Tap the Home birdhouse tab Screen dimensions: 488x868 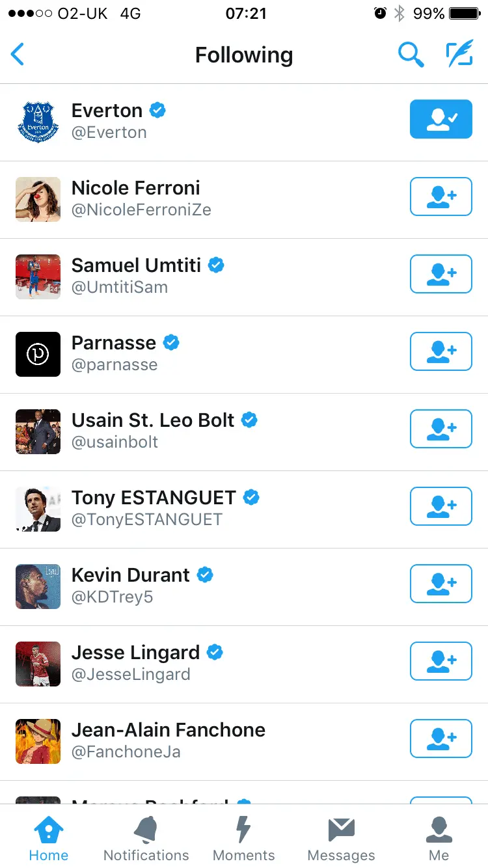(49, 839)
